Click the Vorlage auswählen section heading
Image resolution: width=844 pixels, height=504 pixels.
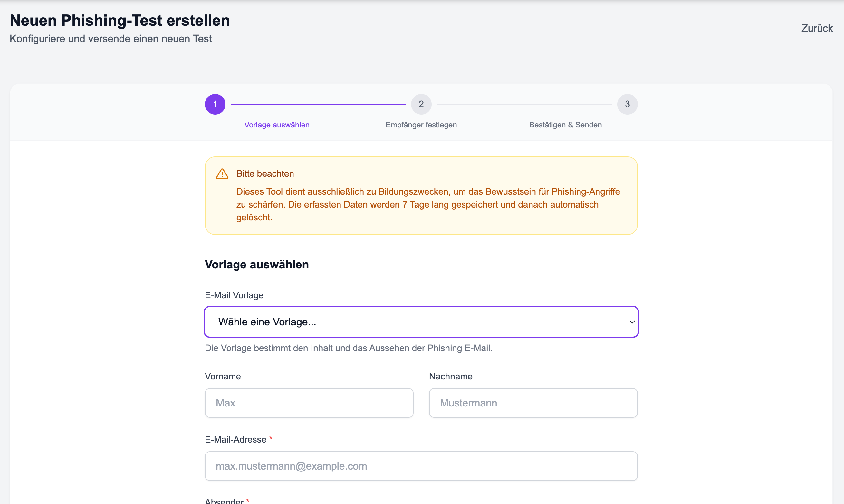(257, 264)
